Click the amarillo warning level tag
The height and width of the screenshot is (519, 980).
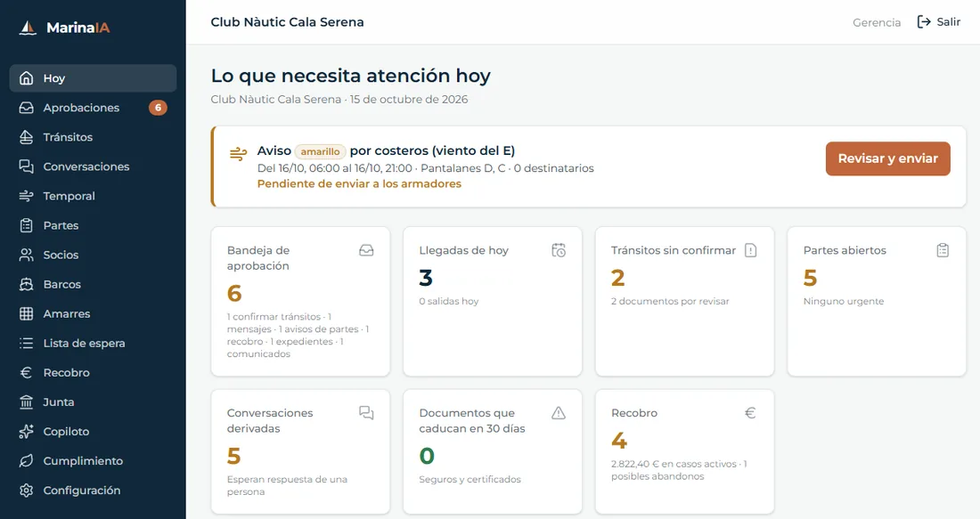coord(320,151)
